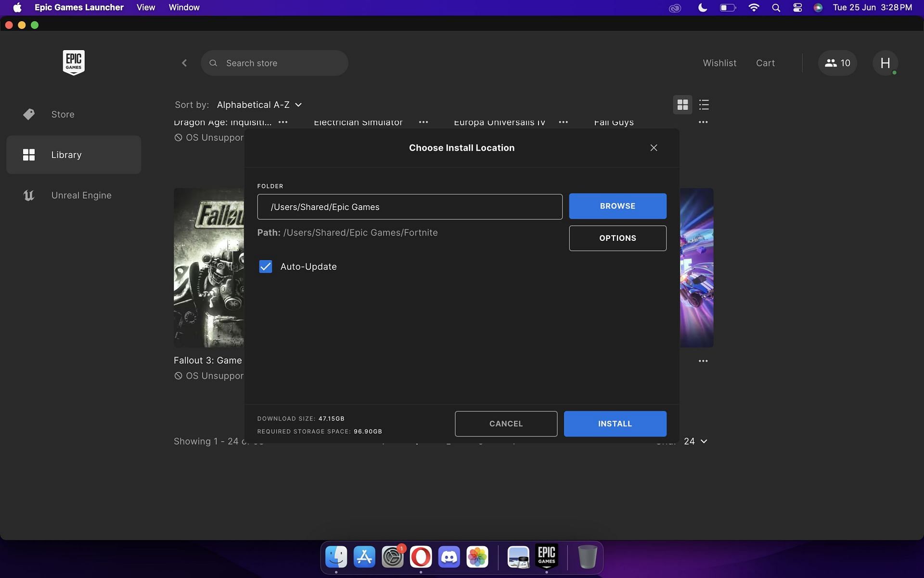Viewport: 924px width, 578px height.
Task: Select the list view icon for library
Action: coord(703,105)
